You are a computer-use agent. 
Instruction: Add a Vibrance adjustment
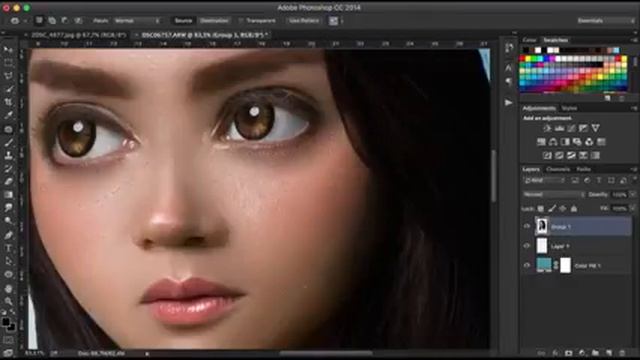[x=596, y=128]
